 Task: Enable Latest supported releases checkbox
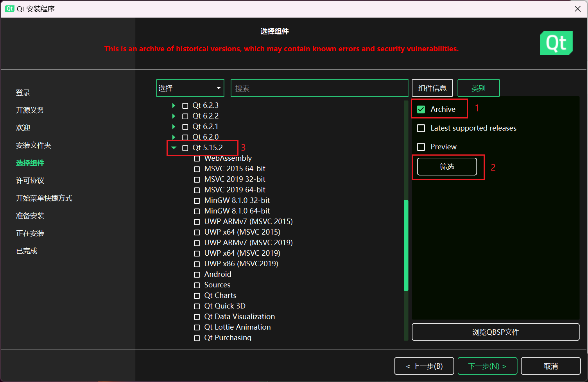pos(421,128)
